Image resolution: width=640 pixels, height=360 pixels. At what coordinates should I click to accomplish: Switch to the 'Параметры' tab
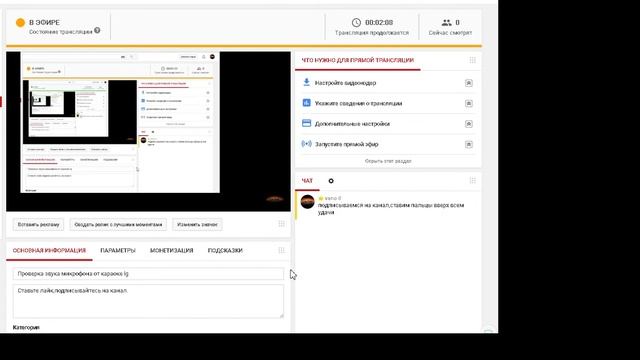(x=118, y=251)
